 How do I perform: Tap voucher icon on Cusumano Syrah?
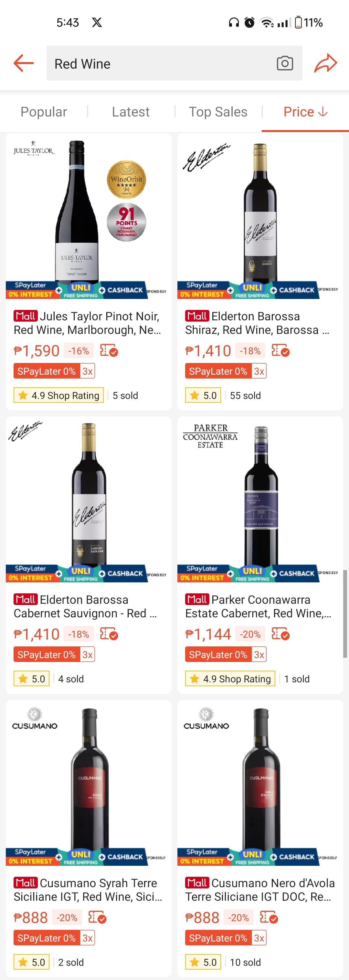point(97,918)
